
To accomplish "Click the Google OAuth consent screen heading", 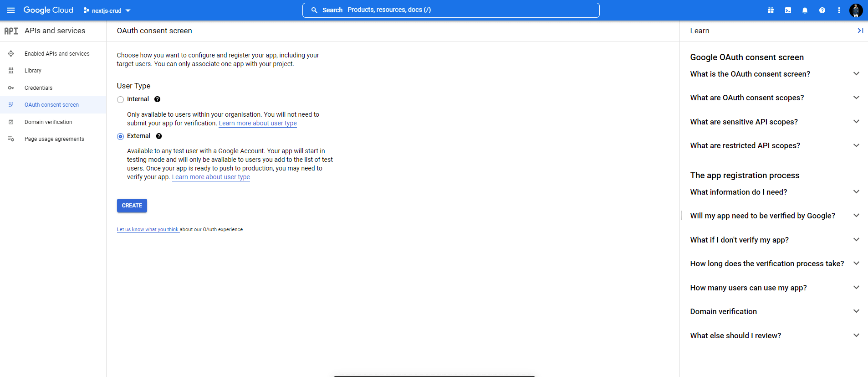I will coord(747,57).
